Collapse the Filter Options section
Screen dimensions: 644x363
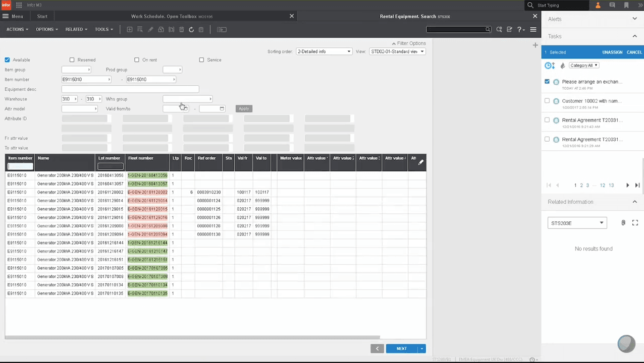pos(409,43)
